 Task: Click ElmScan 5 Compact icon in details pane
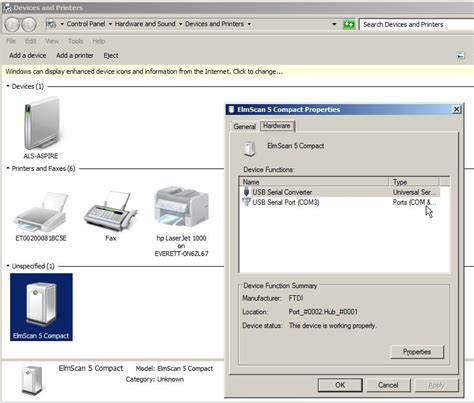tap(32, 380)
